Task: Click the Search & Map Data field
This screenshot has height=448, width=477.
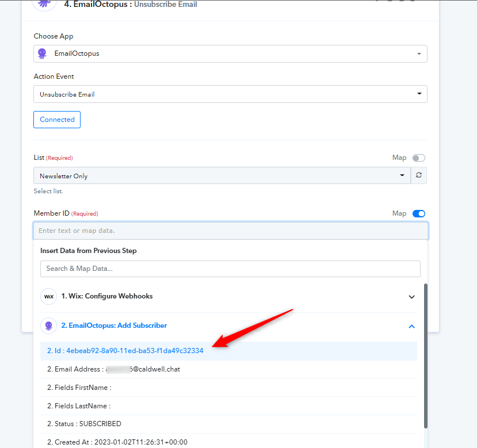Action: tap(230, 269)
